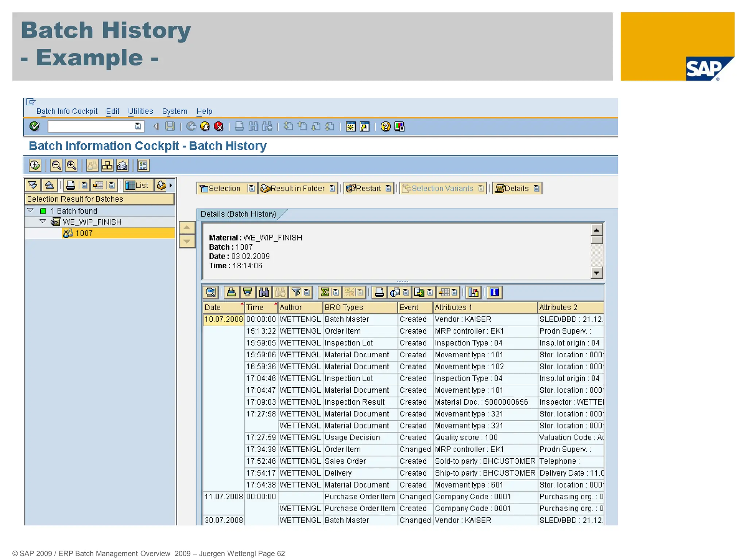This screenshot has width=747, height=560.
Task: Click the command input field
Action: click(x=91, y=126)
